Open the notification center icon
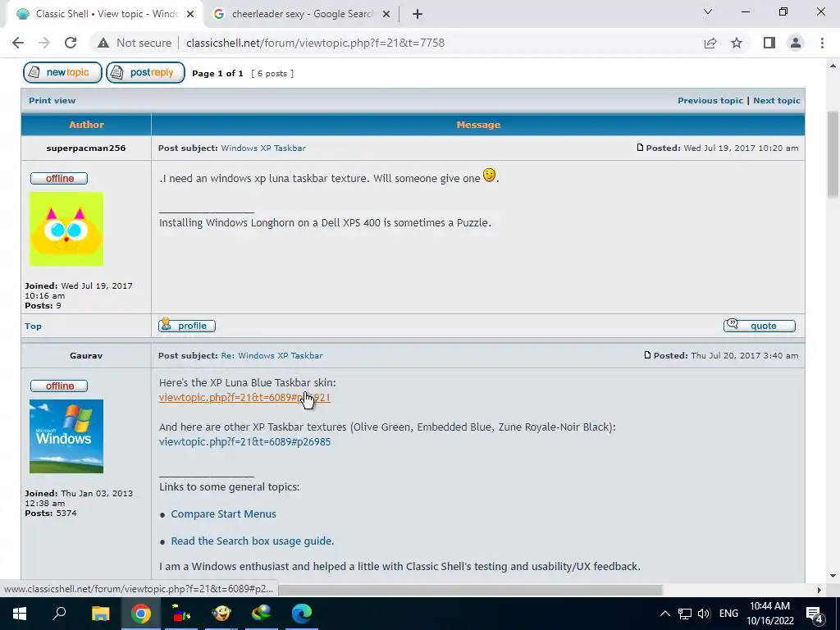The image size is (840, 630). [815, 614]
